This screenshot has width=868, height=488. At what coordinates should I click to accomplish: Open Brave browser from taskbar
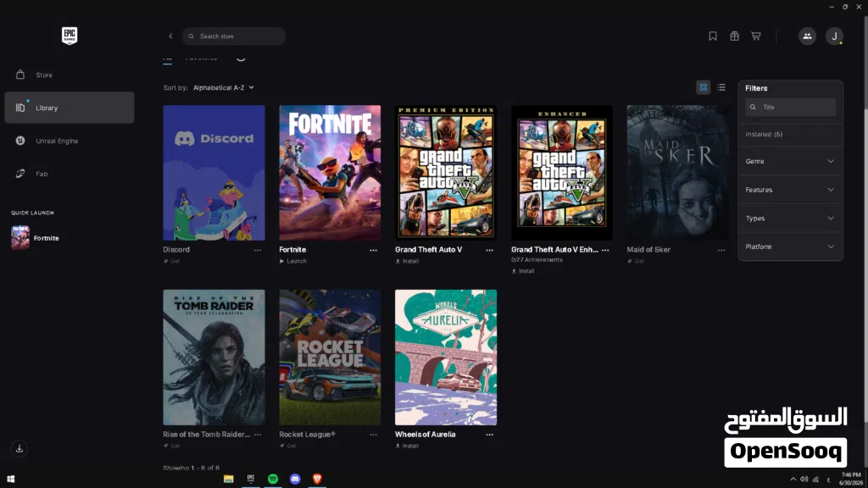pyautogui.click(x=317, y=479)
